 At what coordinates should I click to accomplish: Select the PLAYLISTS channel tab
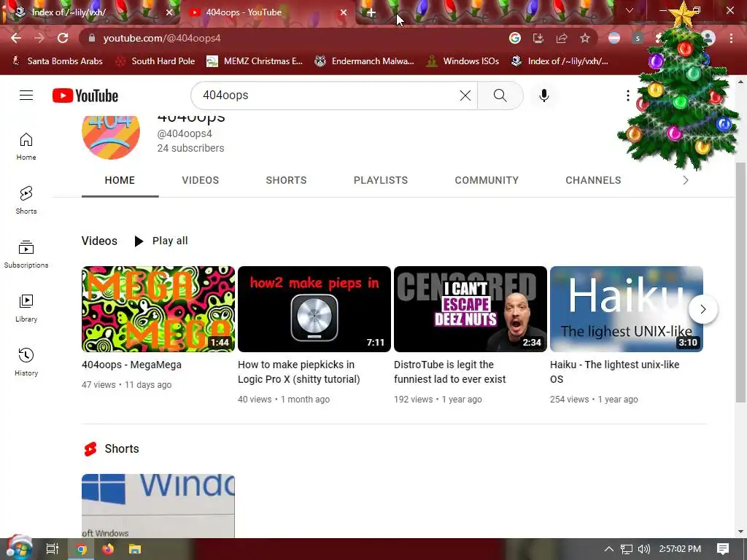[381, 181]
